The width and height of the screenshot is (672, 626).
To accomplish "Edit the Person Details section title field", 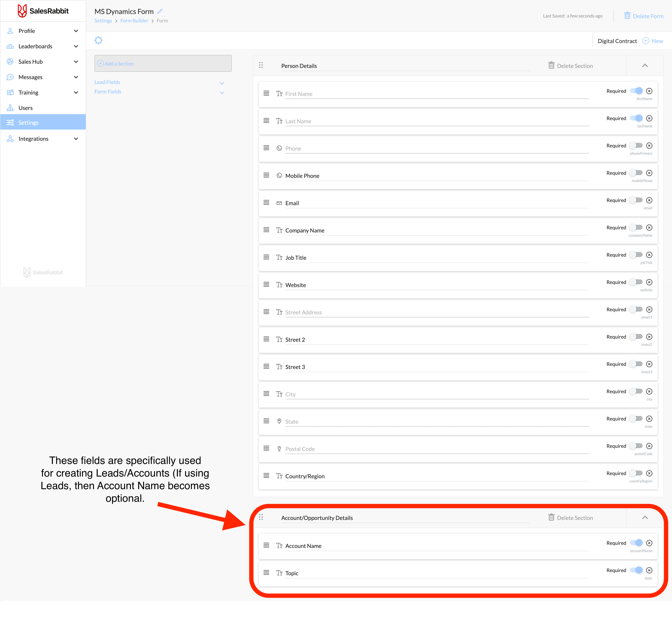I will point(405,66).
